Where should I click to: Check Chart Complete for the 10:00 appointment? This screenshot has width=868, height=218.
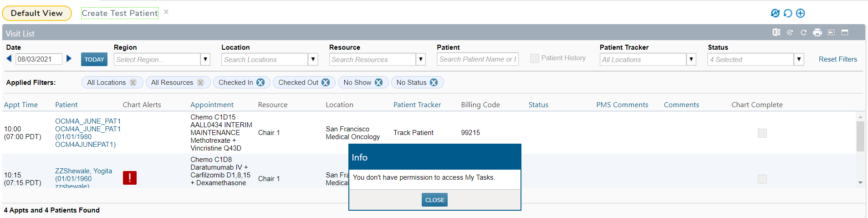point(762,133)
